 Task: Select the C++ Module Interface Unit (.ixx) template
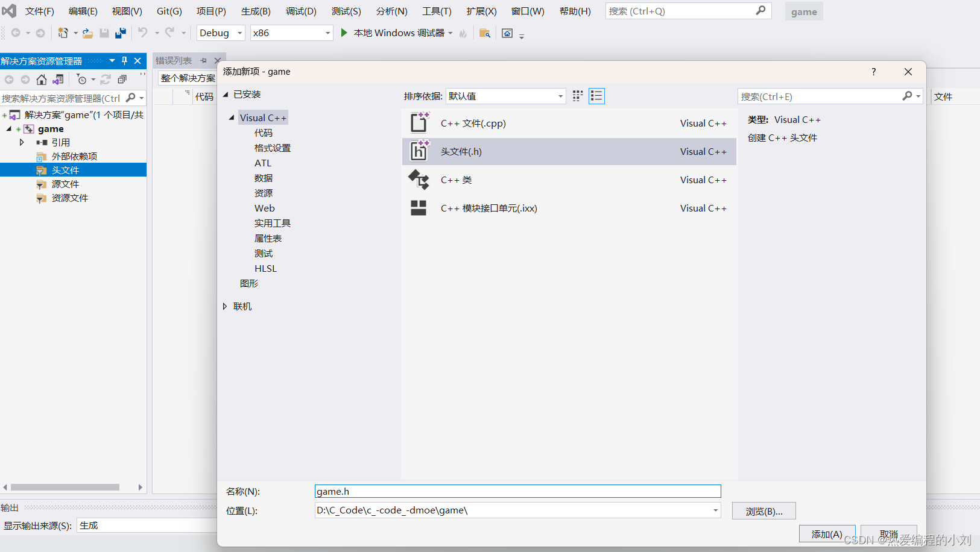pos(569,209)
